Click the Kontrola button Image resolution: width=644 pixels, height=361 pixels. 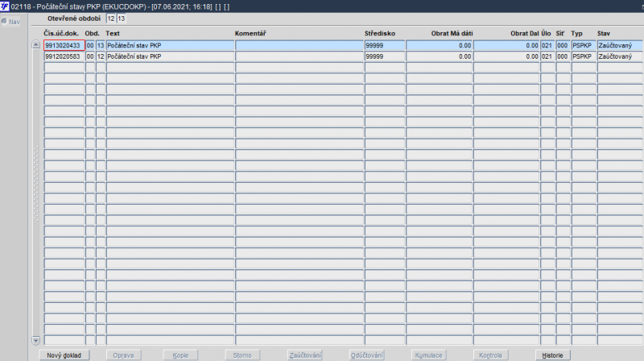[x=490, y=355]
